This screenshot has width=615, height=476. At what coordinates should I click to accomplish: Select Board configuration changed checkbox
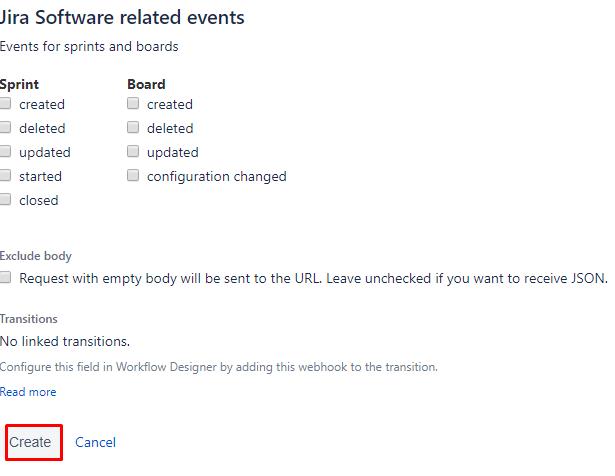click(x=133, y=175)
